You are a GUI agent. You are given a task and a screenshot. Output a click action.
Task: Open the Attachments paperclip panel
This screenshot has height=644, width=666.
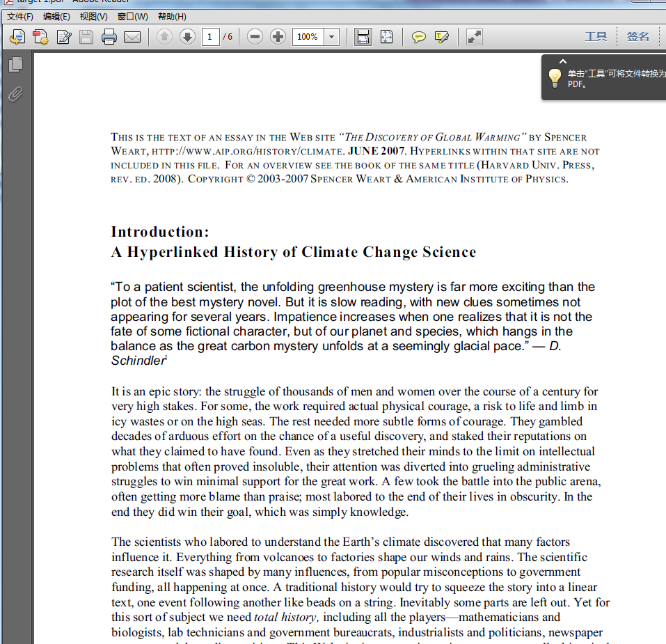coord(16,94)
